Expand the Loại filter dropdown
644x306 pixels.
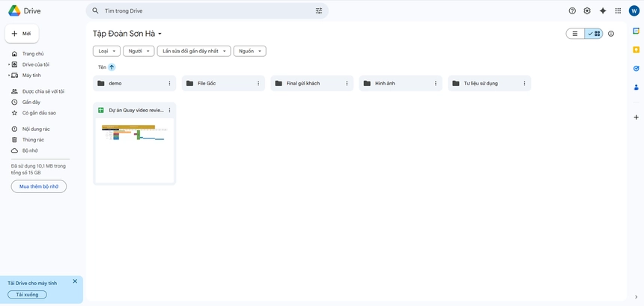click(x=106, y=51)
